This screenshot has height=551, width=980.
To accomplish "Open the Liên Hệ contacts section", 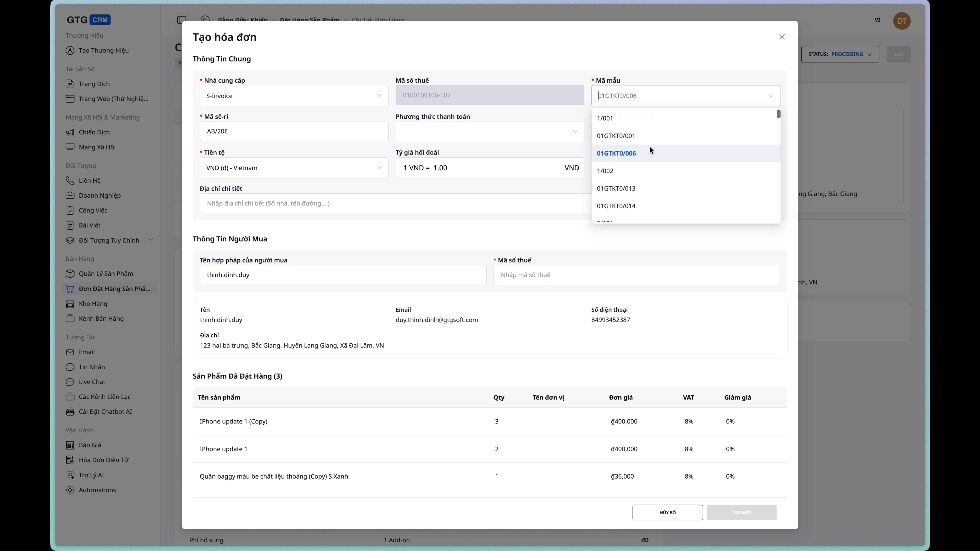I will (x=90, y=180).
